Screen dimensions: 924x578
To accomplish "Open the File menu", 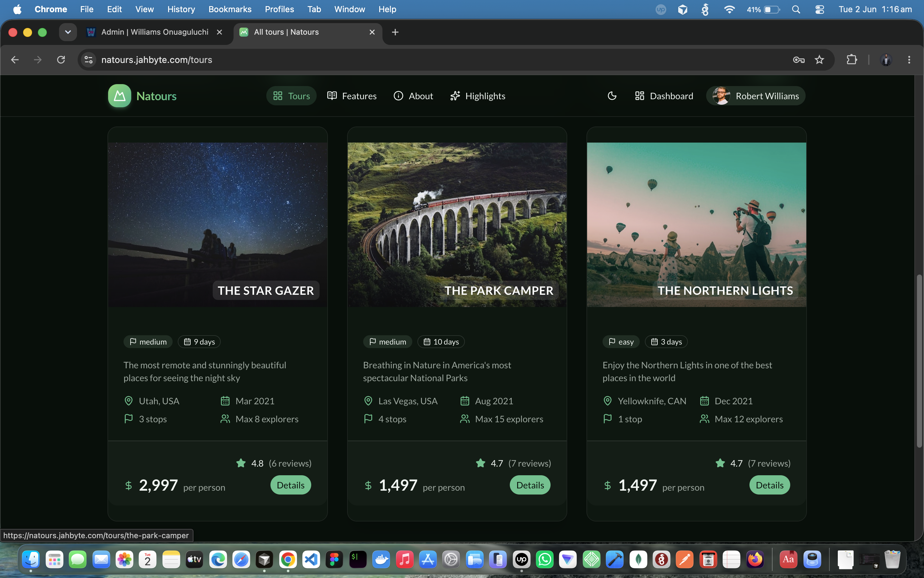I will 87,9.
